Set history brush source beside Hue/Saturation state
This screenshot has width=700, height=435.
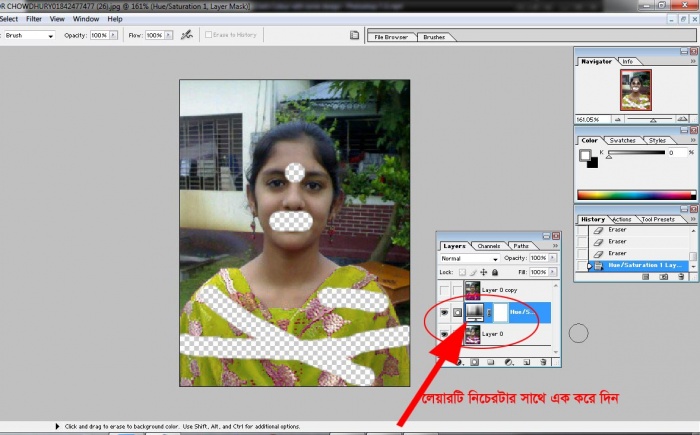(x=582, y=265)
